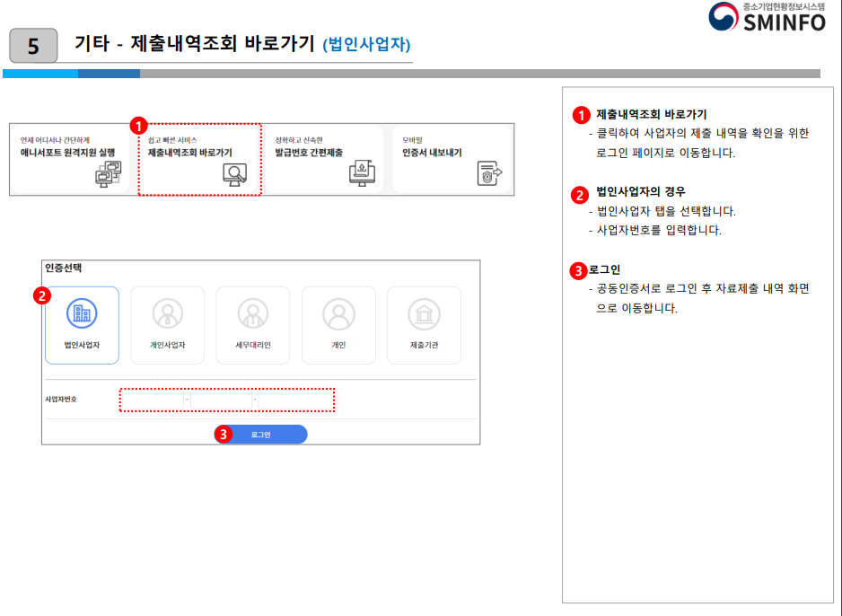Click the agent icon on the 세무대리인 tile
Screen dimensions: 842x616
253,315
